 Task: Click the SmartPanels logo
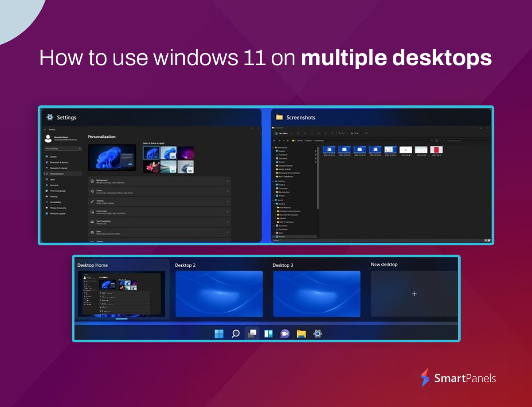(x=458, y=378)
